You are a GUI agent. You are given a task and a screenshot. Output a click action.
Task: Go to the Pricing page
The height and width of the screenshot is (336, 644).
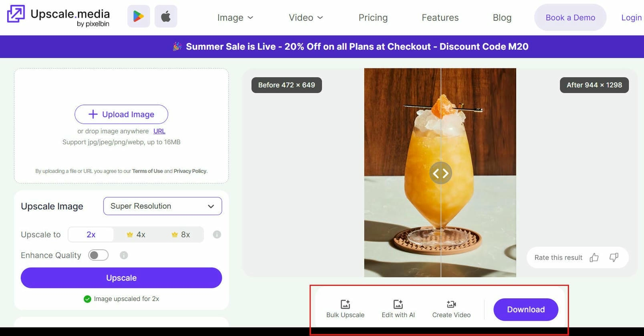pyautogui.click(x=373, y=18)
